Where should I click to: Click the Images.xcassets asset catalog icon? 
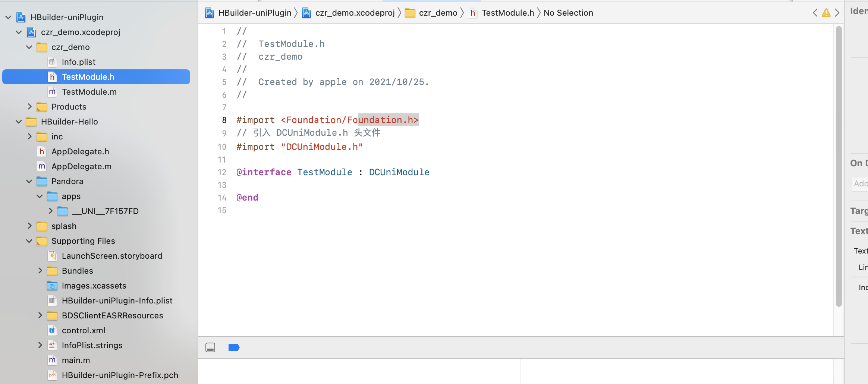click(52, 286)
